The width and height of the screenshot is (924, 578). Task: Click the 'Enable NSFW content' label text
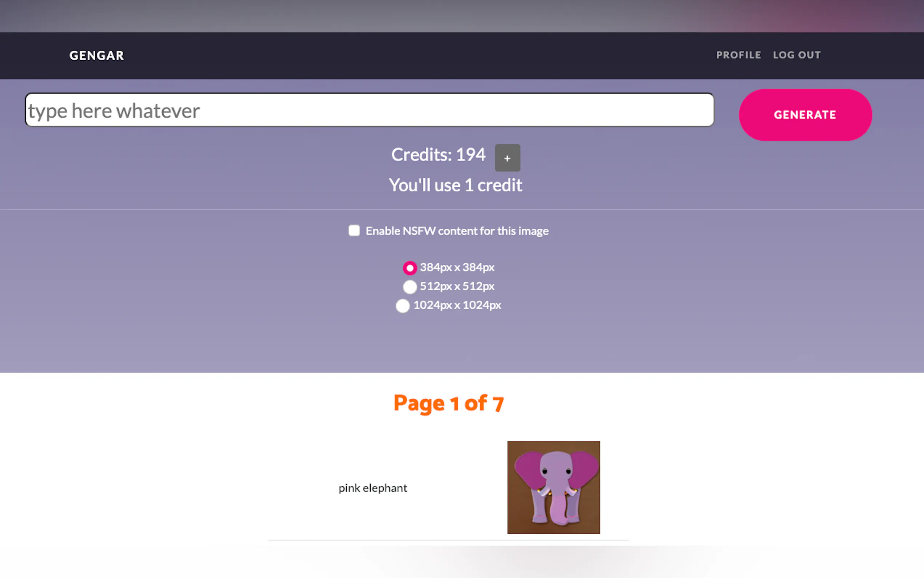tap(457, 231)
